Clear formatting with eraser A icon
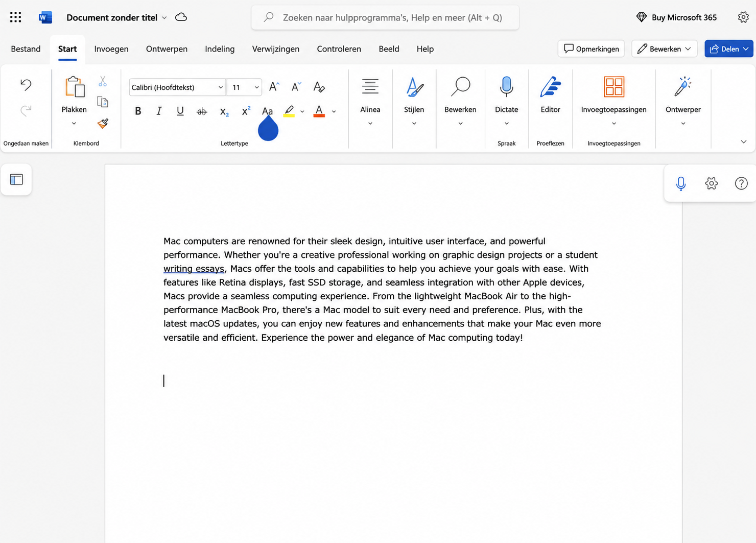 [x=319, y=87]
